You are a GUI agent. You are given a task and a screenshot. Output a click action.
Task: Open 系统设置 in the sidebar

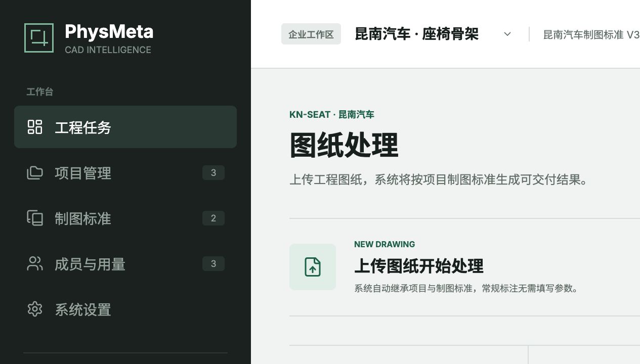(x=125, y=309)
